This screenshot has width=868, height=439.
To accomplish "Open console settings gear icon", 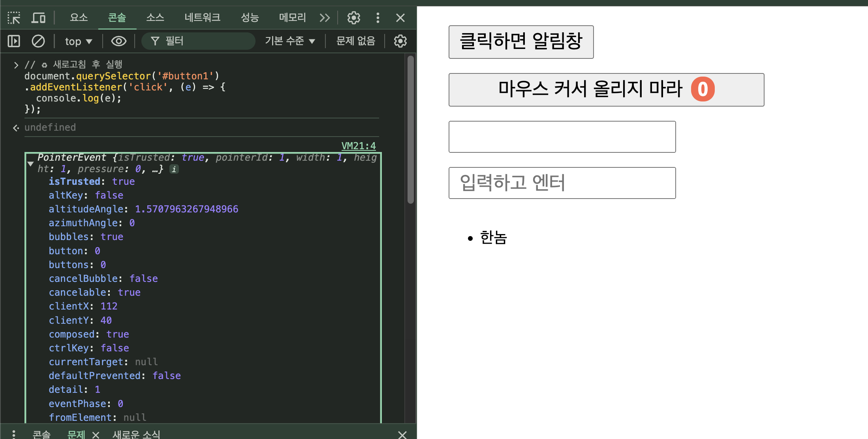I will click(x=400, y=41).
